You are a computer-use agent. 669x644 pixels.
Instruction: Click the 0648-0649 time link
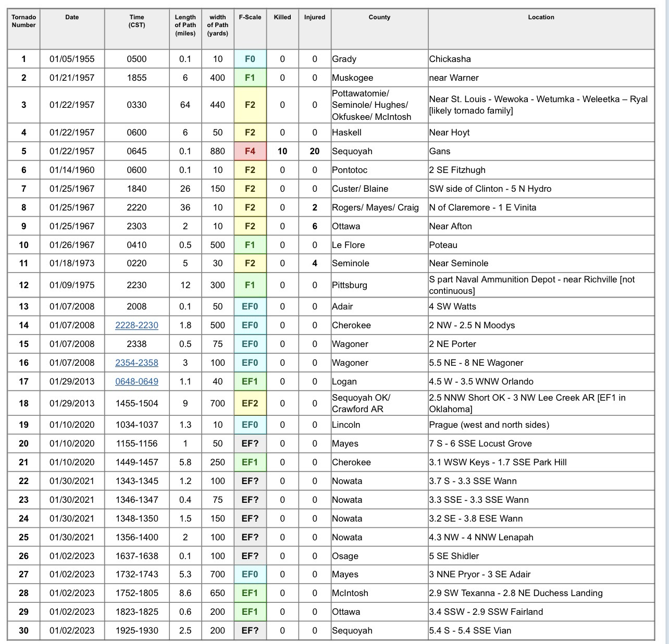tap(137, 381)
